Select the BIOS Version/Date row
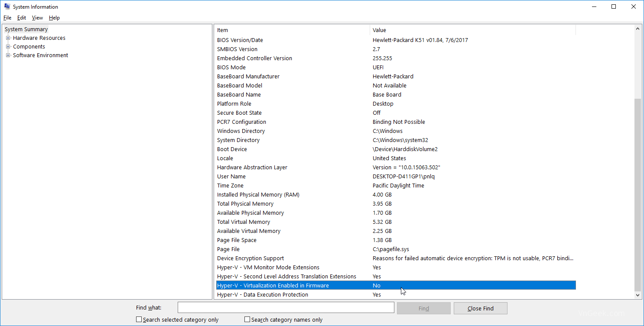The width and height of the screenshot is (644, 326). point(396,40)
